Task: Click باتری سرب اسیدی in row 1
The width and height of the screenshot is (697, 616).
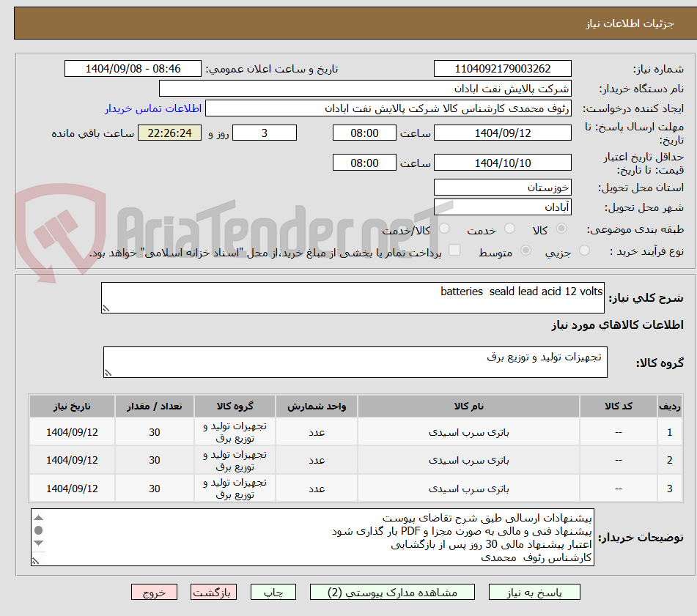Action: [468, 432]
